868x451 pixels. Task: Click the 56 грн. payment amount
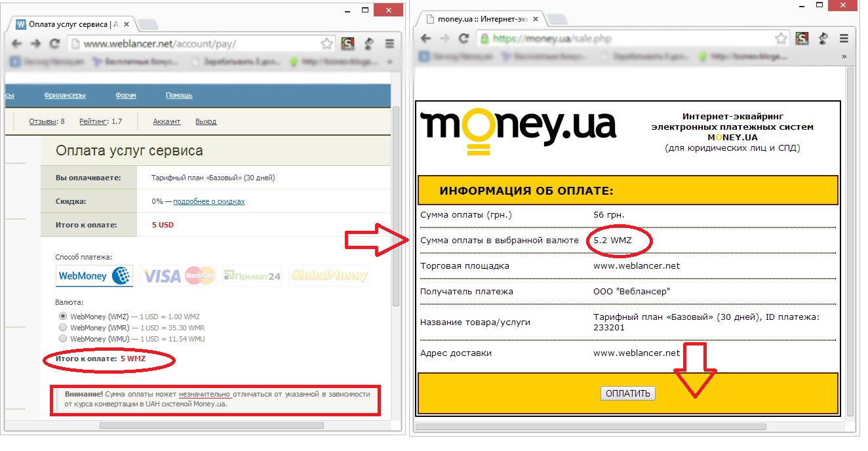(x=608, y=215)
